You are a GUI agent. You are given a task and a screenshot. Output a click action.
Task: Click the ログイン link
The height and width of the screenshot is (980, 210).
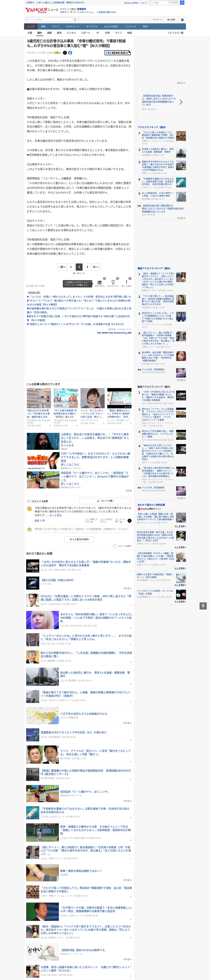64,12
